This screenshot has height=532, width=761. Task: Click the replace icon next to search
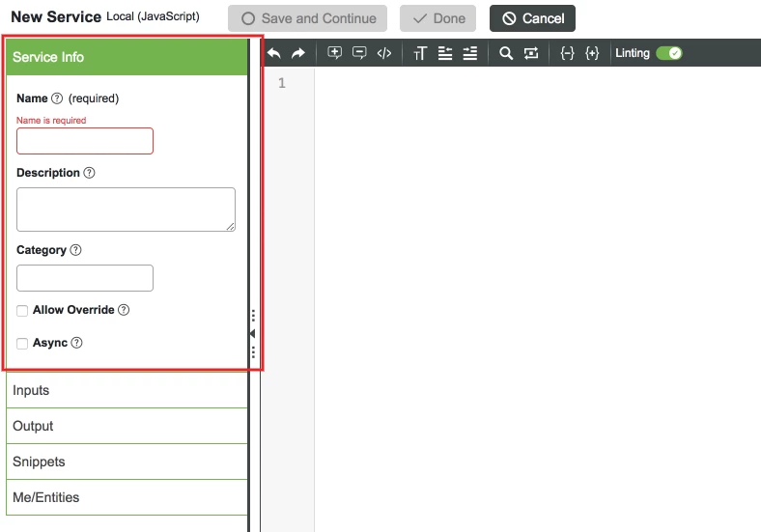pos(531,53)
